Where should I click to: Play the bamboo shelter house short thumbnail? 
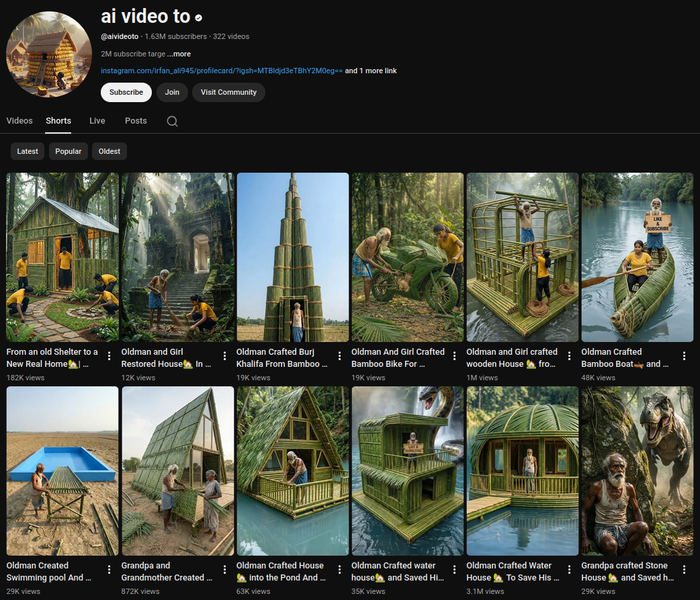coord(62,257)
